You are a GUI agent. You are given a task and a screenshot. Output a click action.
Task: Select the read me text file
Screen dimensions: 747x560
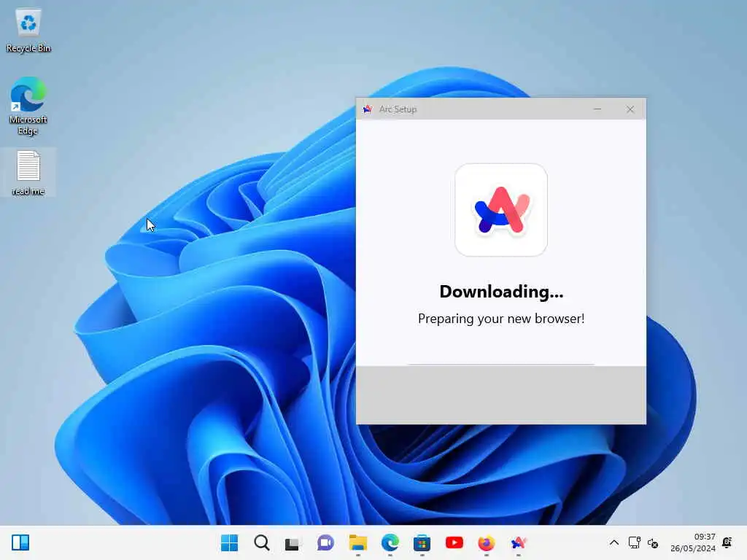pyautogui.click(x=28, y=172)
